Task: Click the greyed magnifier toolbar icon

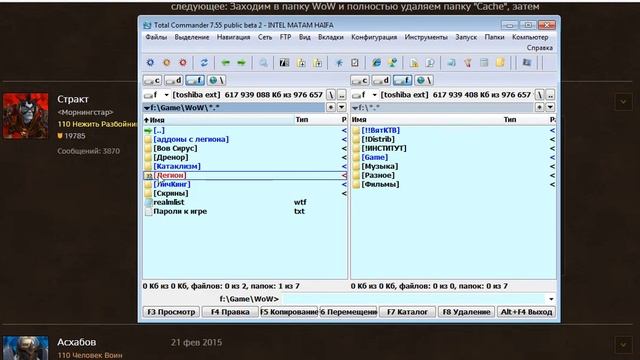Action: pyautogui.click(x=263, y=62)
